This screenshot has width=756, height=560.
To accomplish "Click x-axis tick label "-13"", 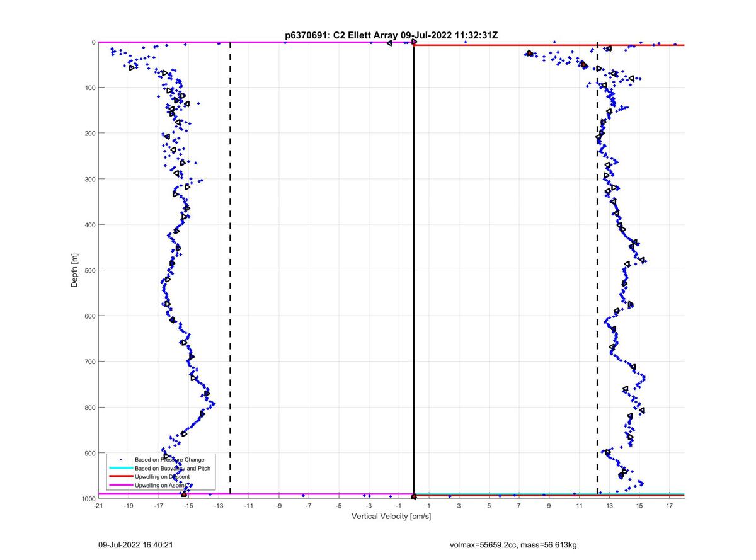I will point(218,505).
